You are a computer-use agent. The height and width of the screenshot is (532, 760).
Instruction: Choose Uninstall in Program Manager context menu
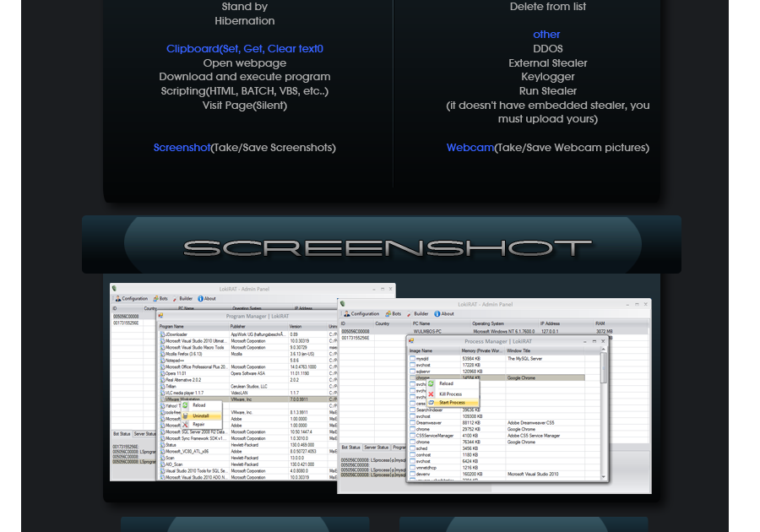click(x=201, y=415)
